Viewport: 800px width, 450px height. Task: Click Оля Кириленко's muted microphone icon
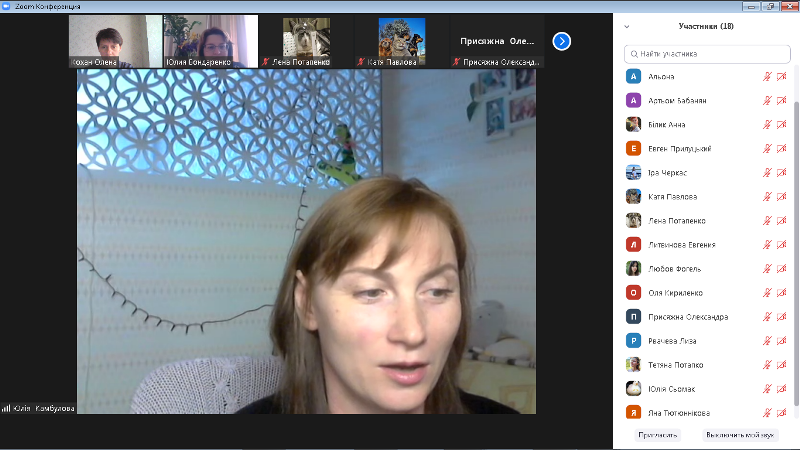point(767,292)
